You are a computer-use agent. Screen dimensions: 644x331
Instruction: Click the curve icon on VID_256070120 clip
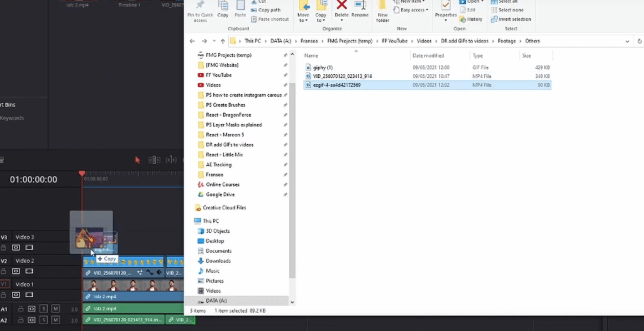(150, 273)
